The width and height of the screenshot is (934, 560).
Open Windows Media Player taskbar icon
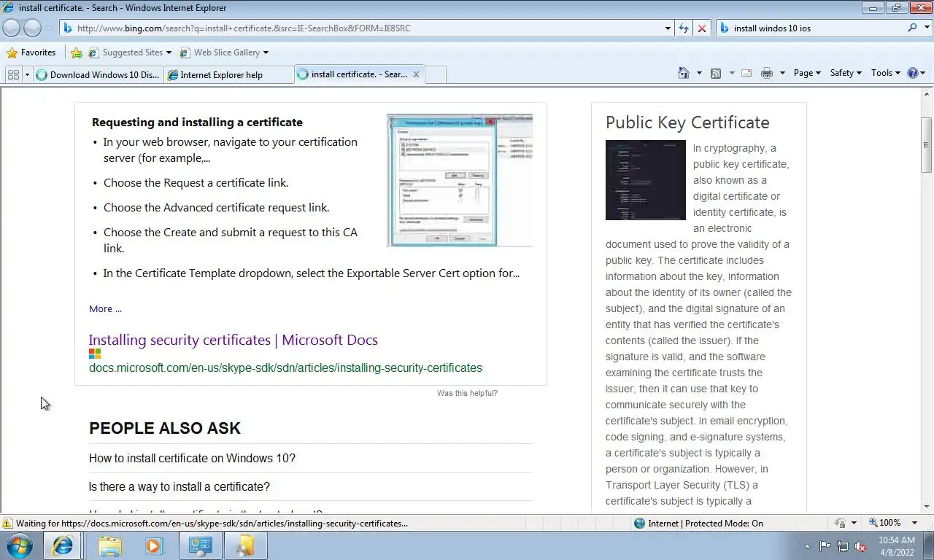155,545
